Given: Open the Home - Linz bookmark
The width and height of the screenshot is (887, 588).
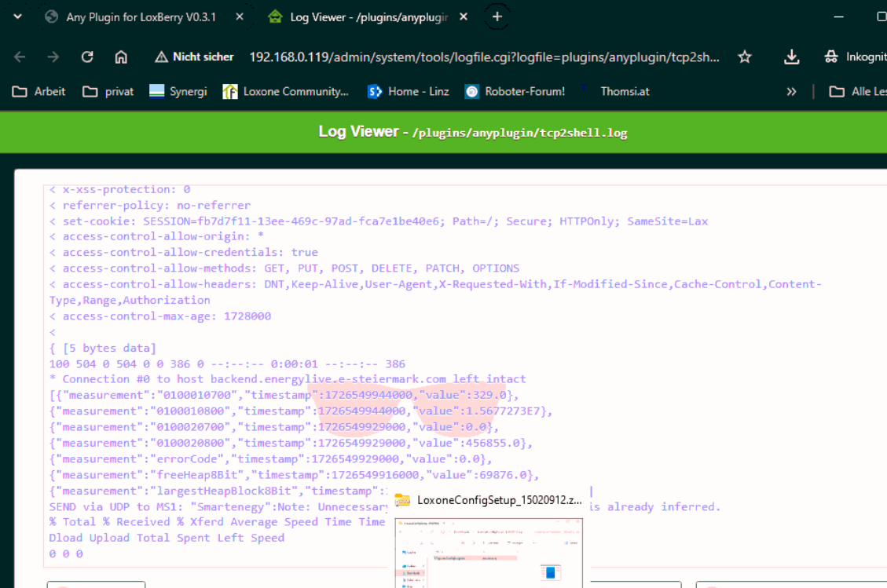Looking at the screenshot, I should [408, 92].
